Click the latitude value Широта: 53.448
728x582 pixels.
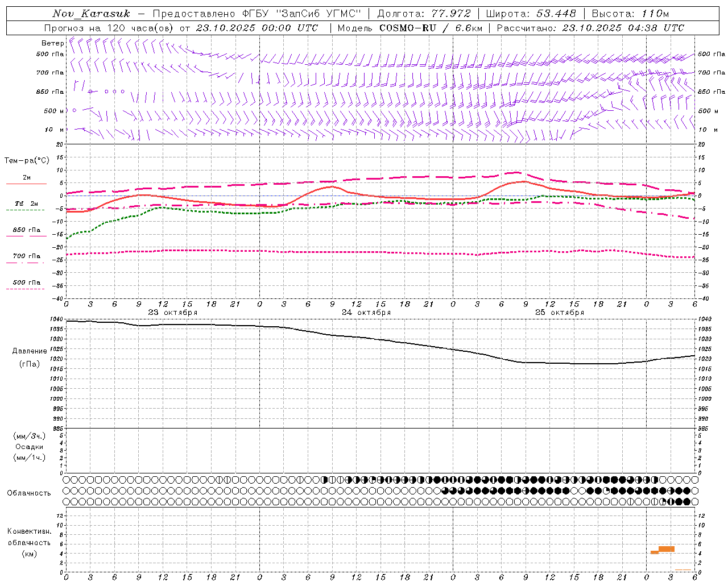pyautogui.click(x=531, y=14)
